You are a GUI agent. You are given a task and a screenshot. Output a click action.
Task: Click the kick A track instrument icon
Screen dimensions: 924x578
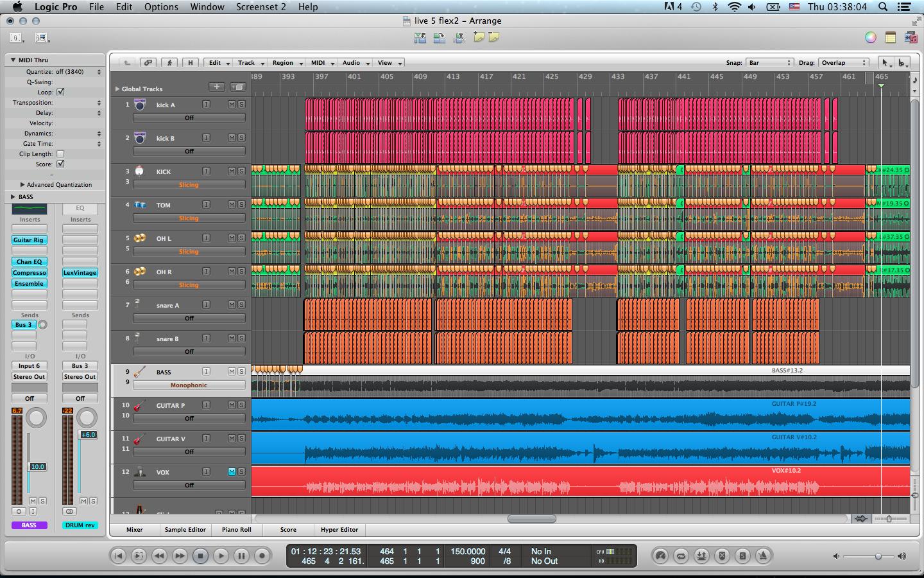point(140,105)
